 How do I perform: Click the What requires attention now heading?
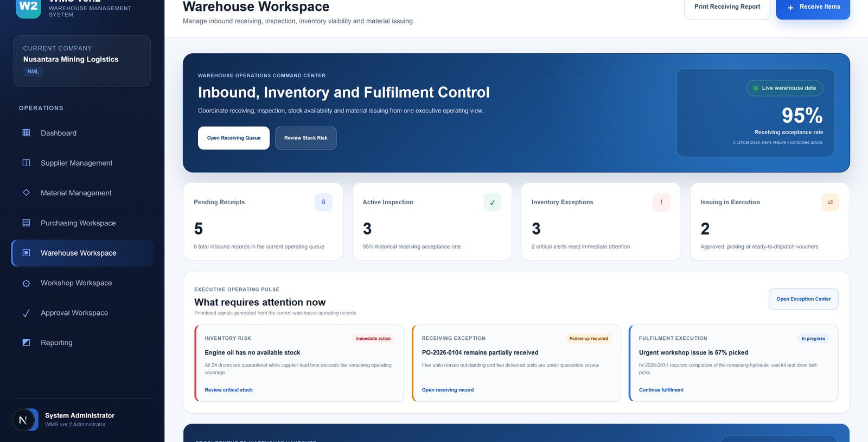click(x=260, y=302)
